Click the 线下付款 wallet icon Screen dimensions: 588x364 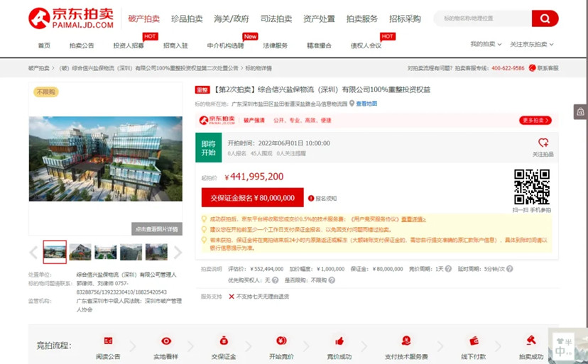click(474, 341)
